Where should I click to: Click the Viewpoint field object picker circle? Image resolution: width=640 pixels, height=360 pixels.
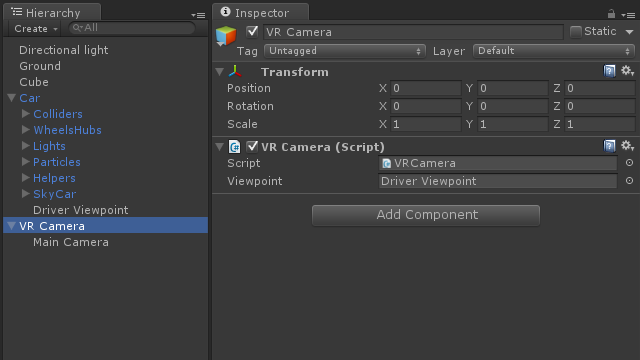pyautogui.click(x=629, y=180)
